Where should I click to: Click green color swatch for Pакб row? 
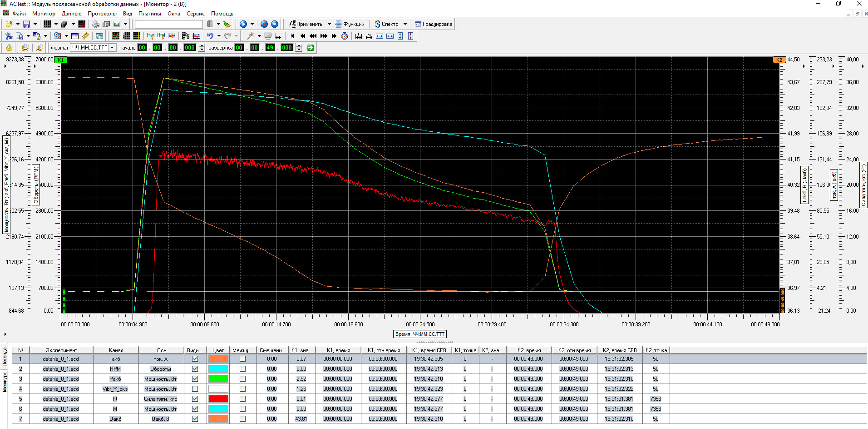coord(218,379)
